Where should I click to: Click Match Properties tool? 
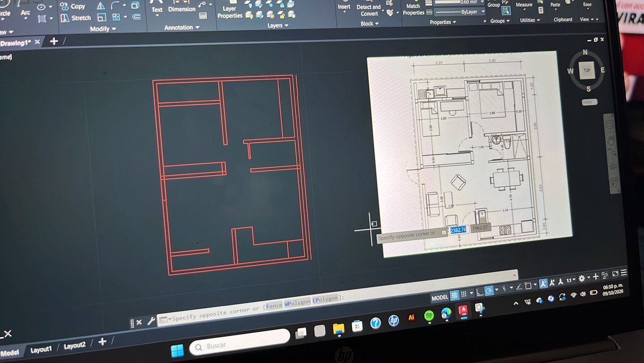413,9
